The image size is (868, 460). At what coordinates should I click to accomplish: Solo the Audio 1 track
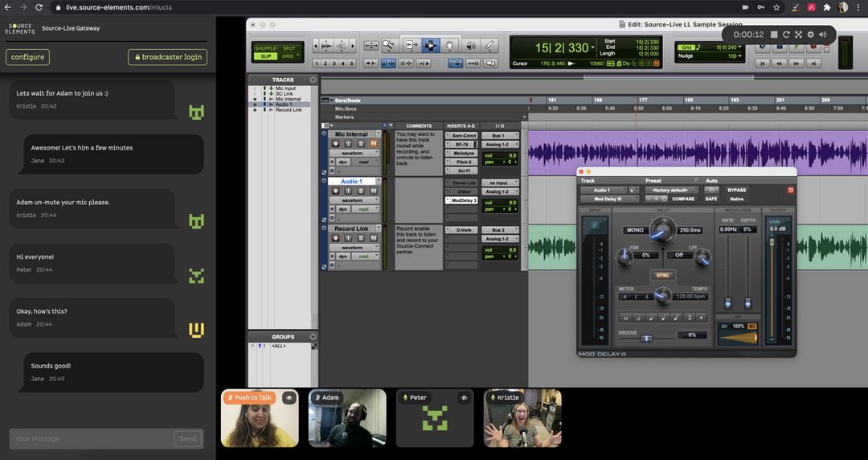(x=361, y=191)
